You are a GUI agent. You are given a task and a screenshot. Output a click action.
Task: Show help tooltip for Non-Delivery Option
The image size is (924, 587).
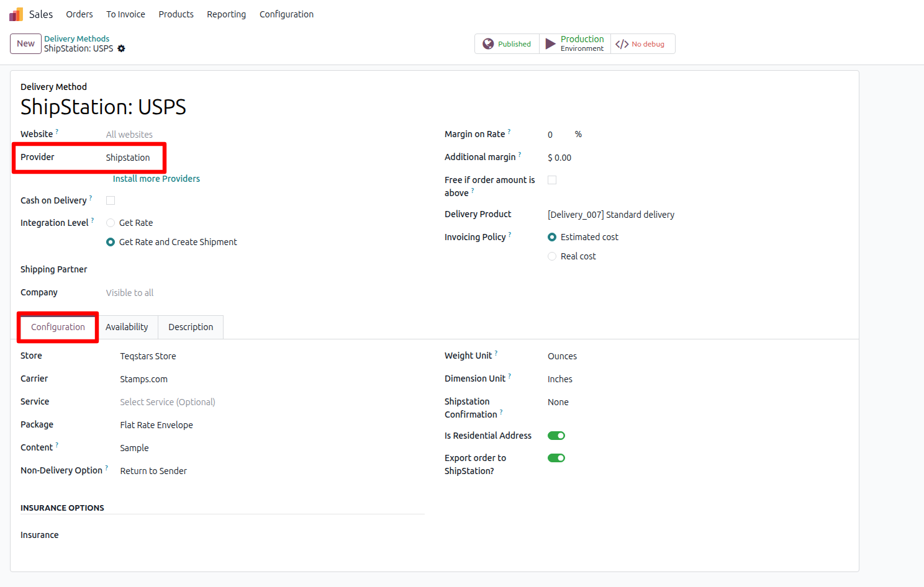coord(107,467)
